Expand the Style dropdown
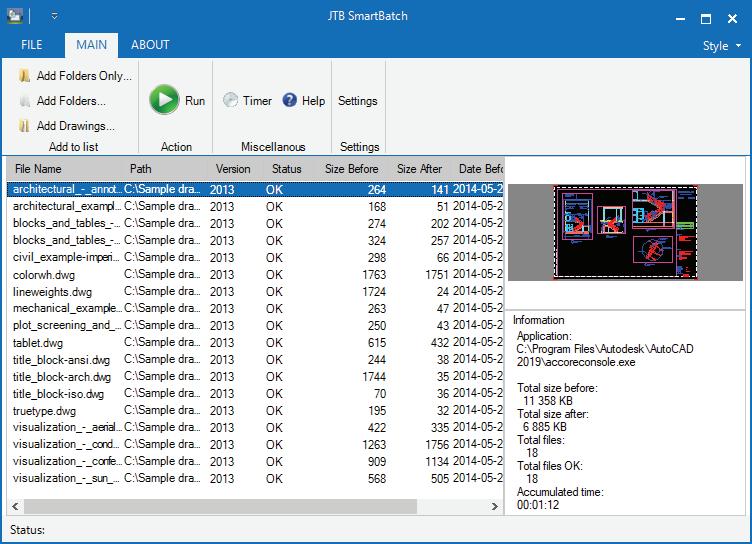The height and width of the screenshot is (544, 752). coord(722,46)
